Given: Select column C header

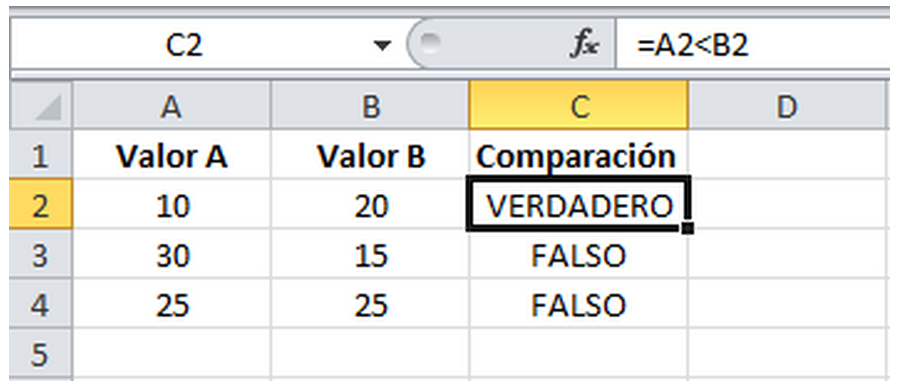Looking at the screenshot, I should (x=578, y=105).
